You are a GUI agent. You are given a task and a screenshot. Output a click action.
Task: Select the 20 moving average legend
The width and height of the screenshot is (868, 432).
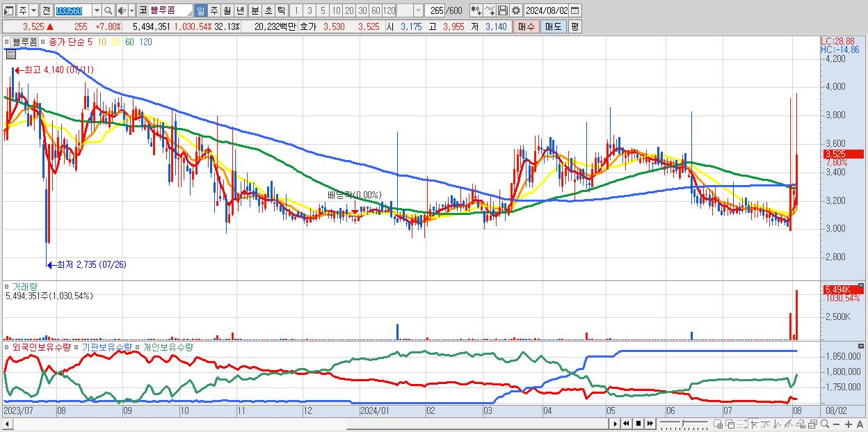[x=115, y=42]
